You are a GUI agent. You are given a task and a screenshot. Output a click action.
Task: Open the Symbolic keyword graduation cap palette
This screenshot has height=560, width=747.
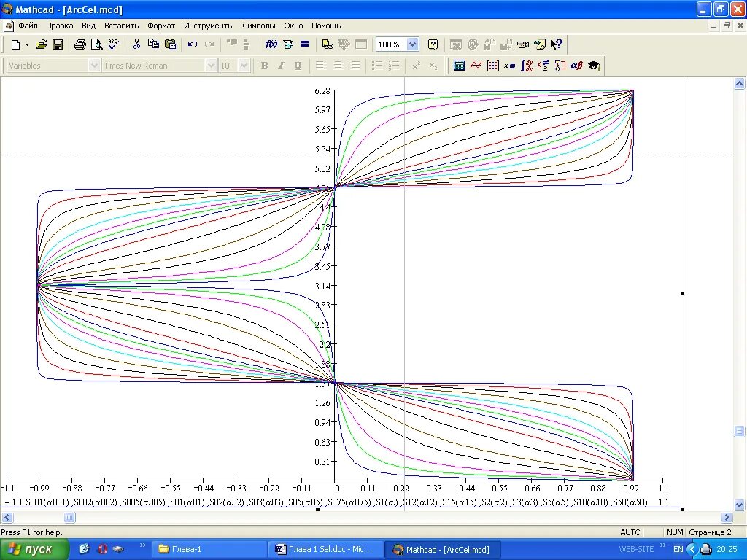coord(594,66)
